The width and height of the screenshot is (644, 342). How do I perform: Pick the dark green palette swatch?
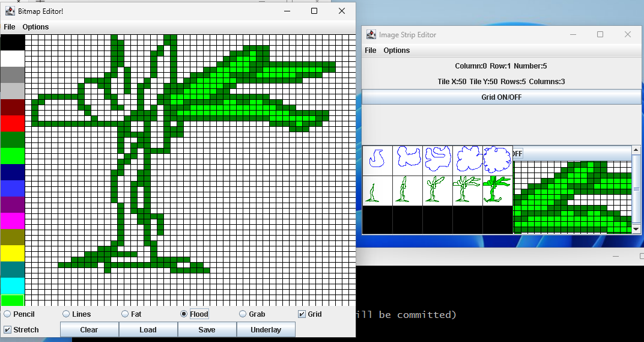[x=13, y=140]
